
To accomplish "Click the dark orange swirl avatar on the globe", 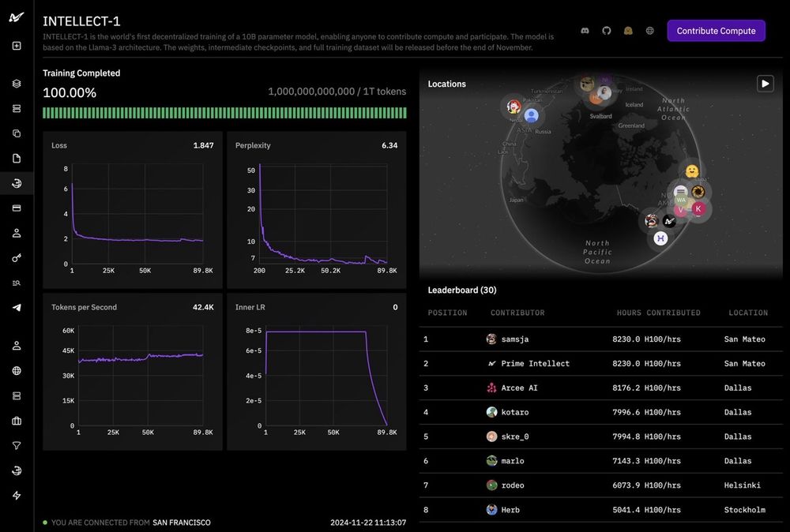I will coord(698,192).
